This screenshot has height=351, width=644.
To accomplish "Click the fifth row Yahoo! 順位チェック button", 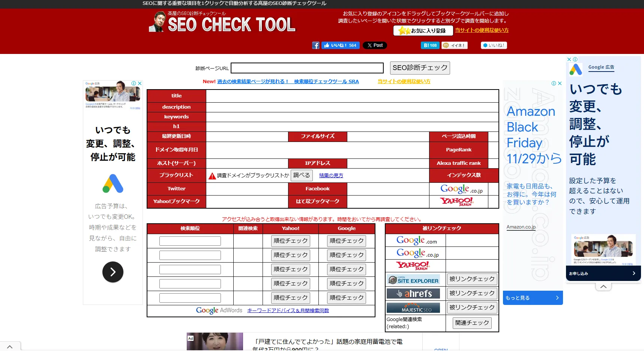I will (291, 298).
